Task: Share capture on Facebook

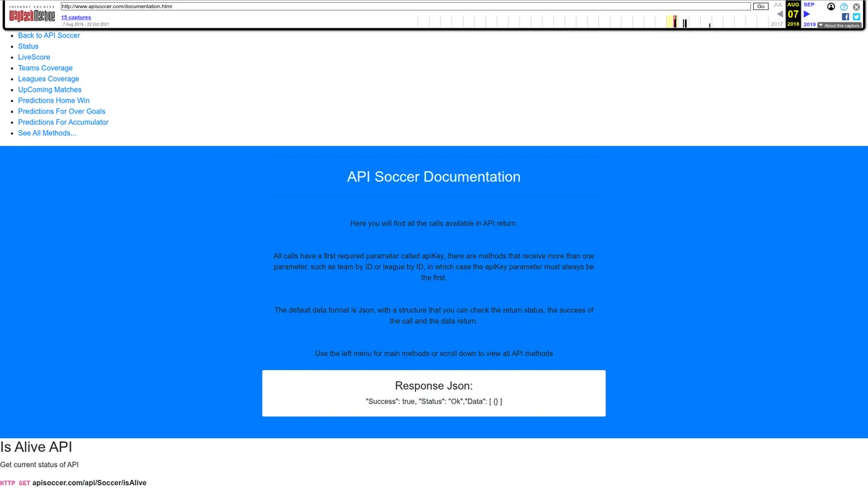Action: [846, 17]
